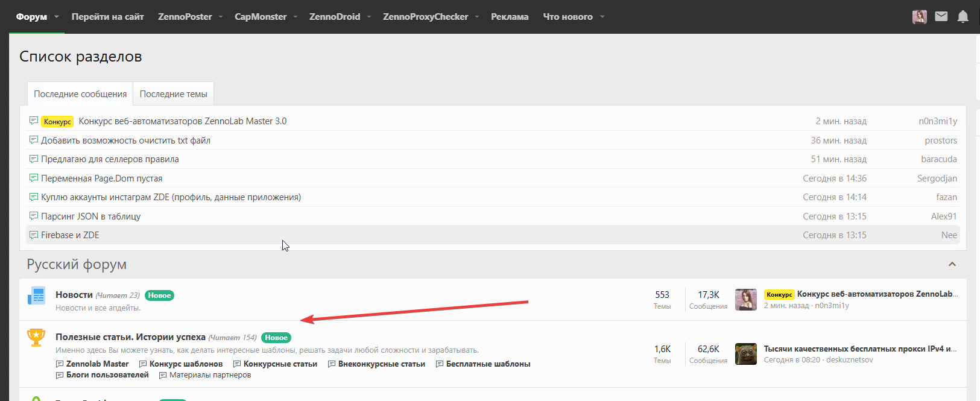
Task: Click subforum icon next to Бесплатные шаблоны
Action: 440,364
